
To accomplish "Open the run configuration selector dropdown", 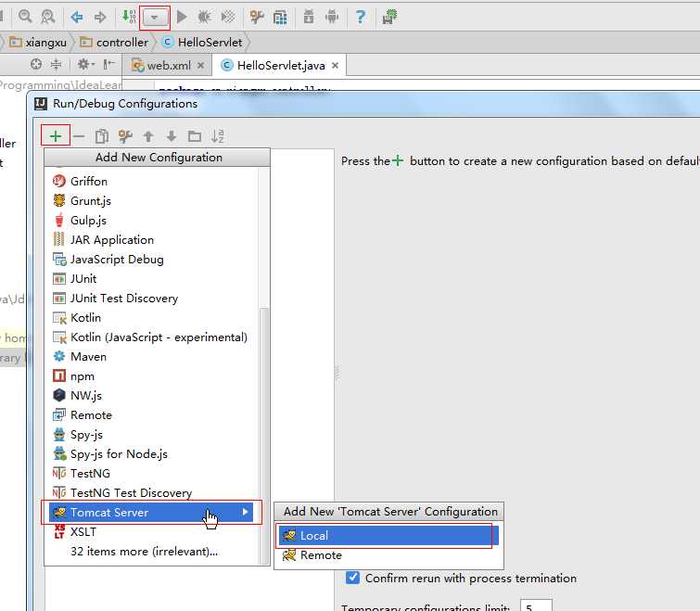I will [155, 19].
